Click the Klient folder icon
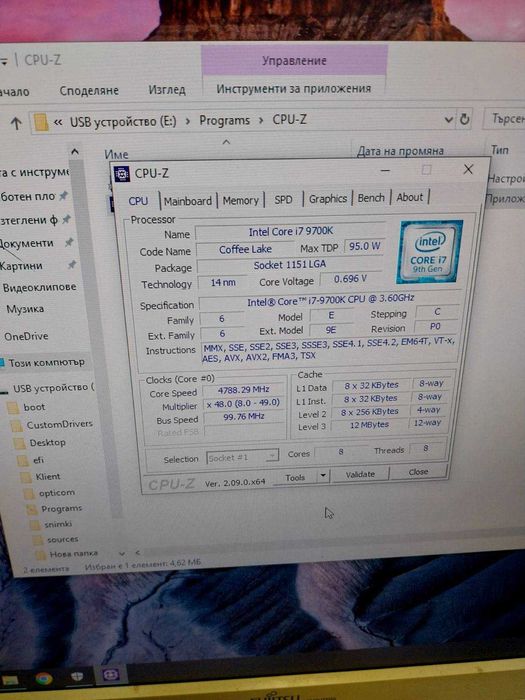Screen dimensions: 525x700 [26, 477]
